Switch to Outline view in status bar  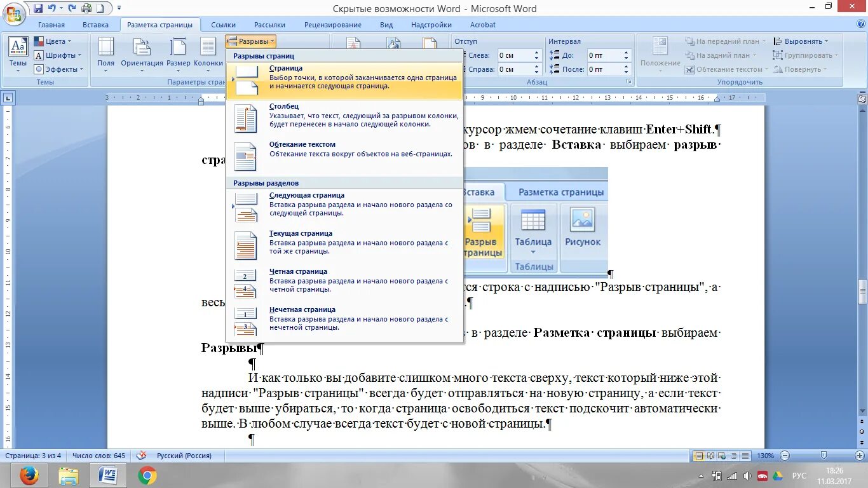[x=734, y=456]
